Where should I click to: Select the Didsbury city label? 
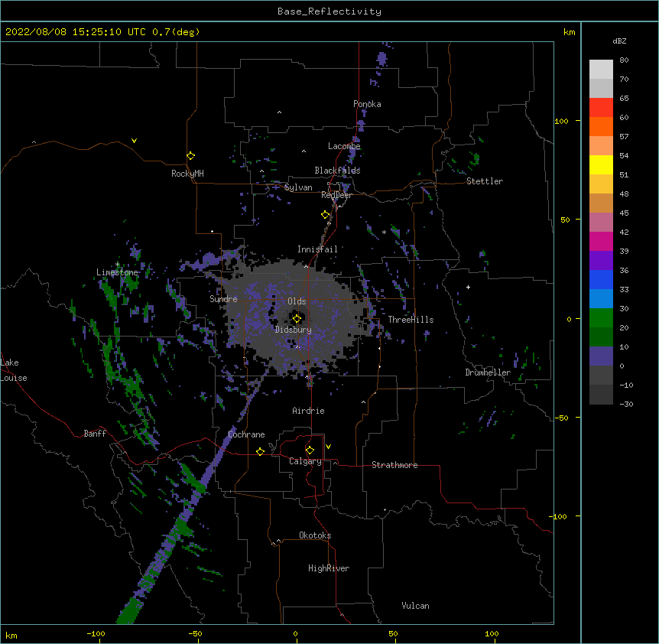tap(293, 330)
